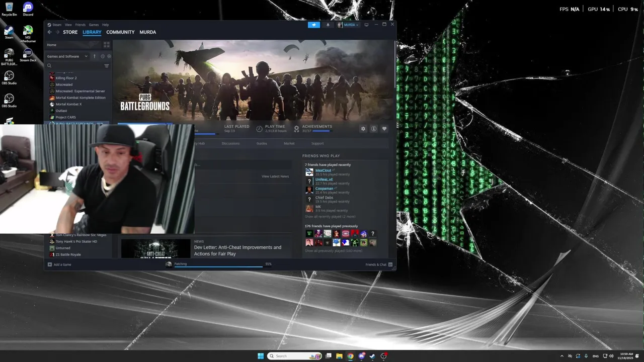This screenshot has height=362, width=644.
Task: Go forward with the Steam forward arrow
Action: 57,32
